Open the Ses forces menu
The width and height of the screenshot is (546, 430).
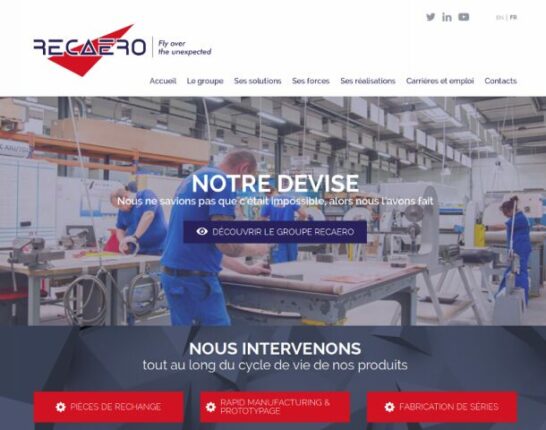(x=311, y=81)
